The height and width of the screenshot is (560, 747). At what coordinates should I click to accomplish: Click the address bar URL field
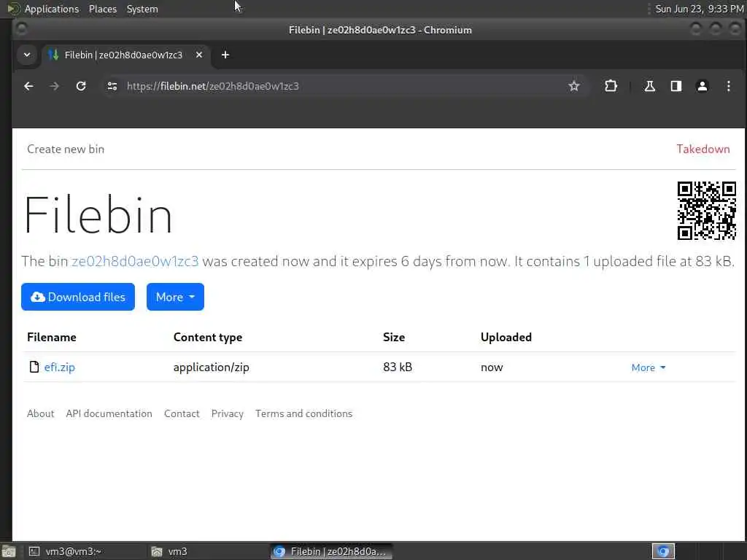pos(328,86)
